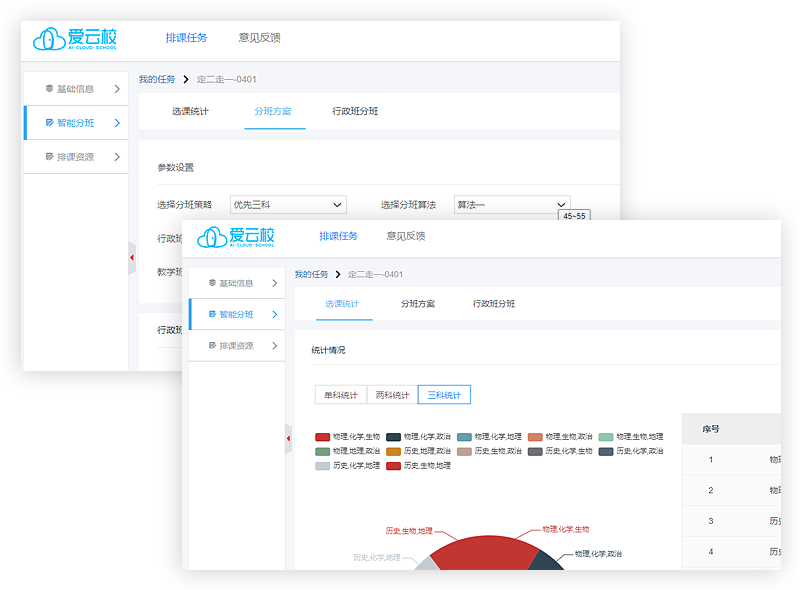The height and width of the screenshot is (590, 800).
Task: Select the 单科统计 button
Action: point(340,395)
